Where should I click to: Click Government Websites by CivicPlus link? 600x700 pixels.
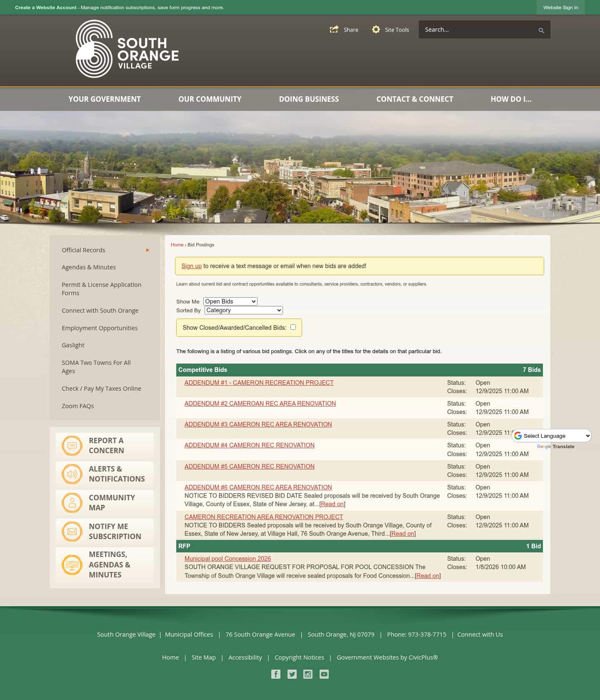point(387,657)
